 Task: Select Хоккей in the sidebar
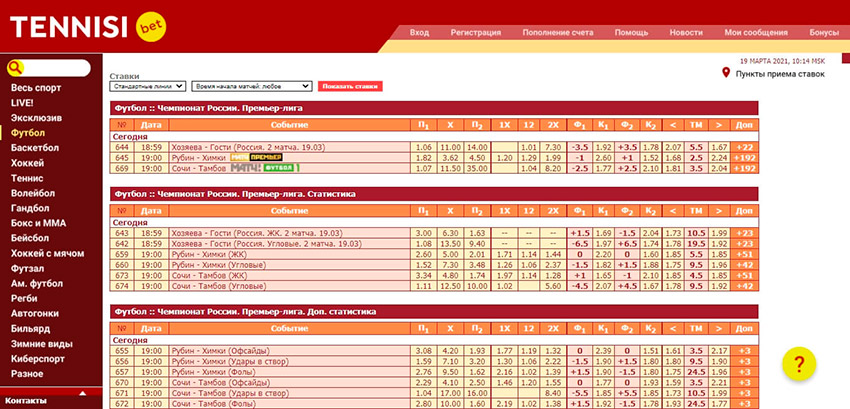click(27, 163)
